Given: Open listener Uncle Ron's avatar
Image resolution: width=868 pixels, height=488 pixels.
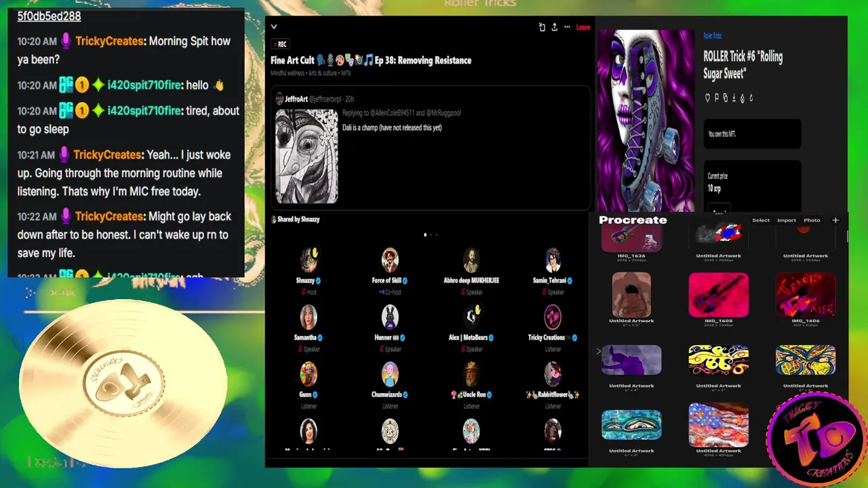Looking at the screenshot, I should point(471,374).
